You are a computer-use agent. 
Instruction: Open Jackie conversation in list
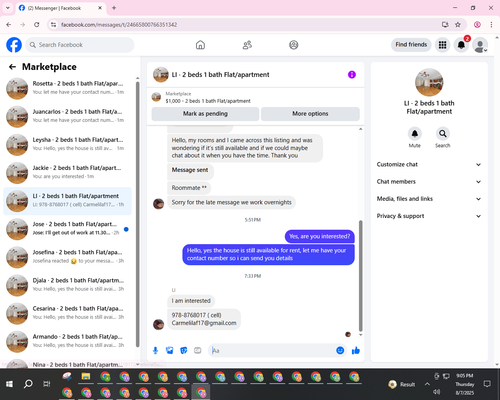(68, 173)
